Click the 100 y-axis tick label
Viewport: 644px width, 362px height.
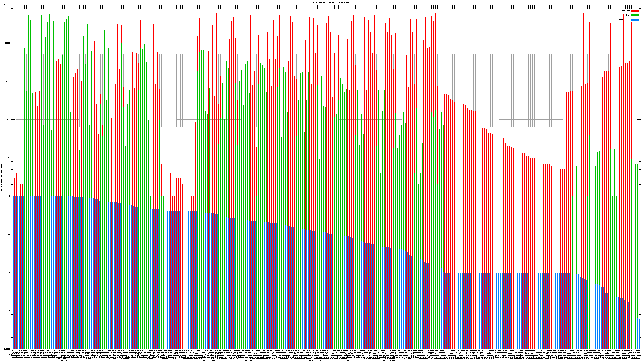click(8, 120)
